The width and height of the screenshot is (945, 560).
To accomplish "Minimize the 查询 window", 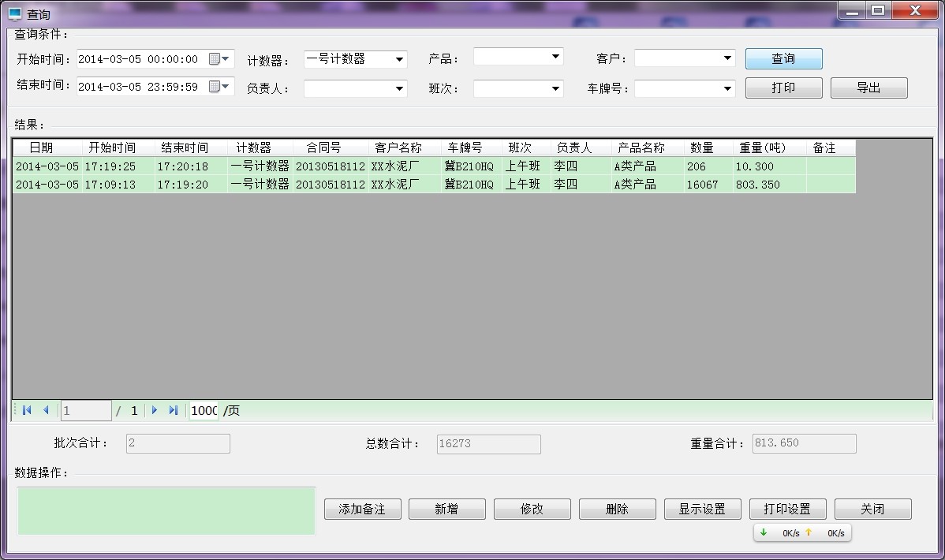I will point(852,11).
